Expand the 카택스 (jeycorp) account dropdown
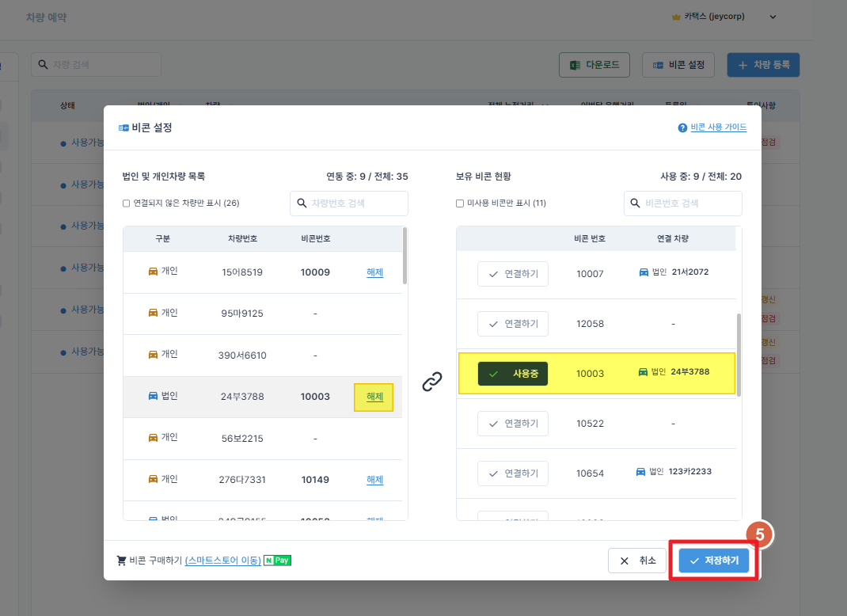847x616 pixels. point(773,17)
